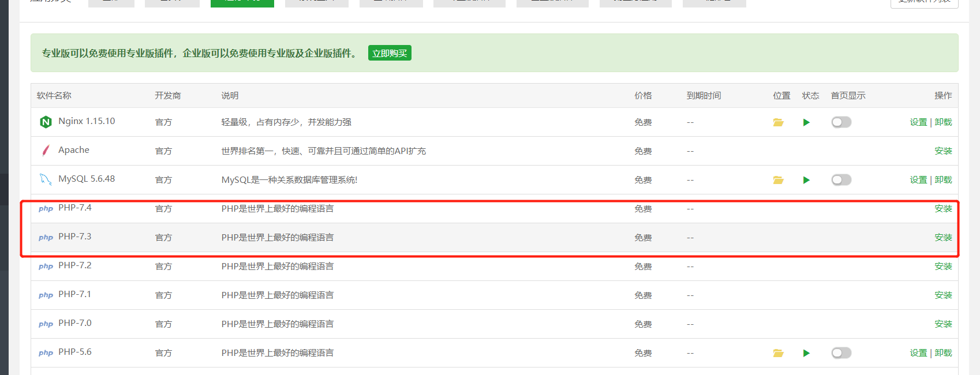Toggle MySQL homepage display switch

(x=841, y=180)
